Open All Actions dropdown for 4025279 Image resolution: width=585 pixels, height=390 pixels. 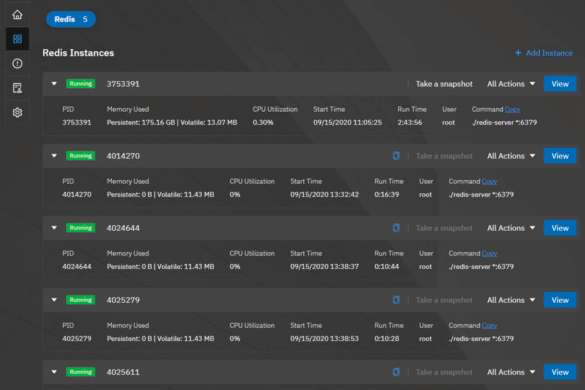(511, 300)
